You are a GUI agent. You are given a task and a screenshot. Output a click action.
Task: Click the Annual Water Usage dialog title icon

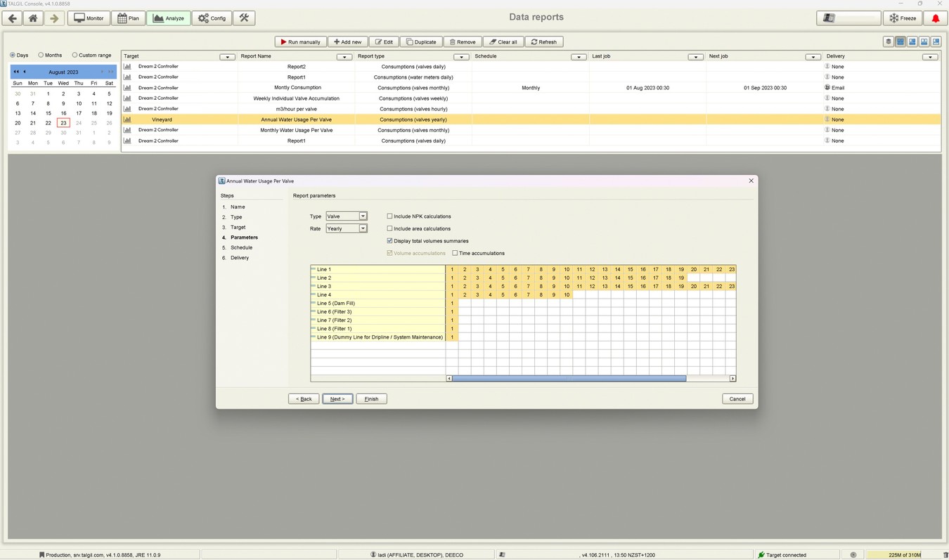(x=222, y=181)
